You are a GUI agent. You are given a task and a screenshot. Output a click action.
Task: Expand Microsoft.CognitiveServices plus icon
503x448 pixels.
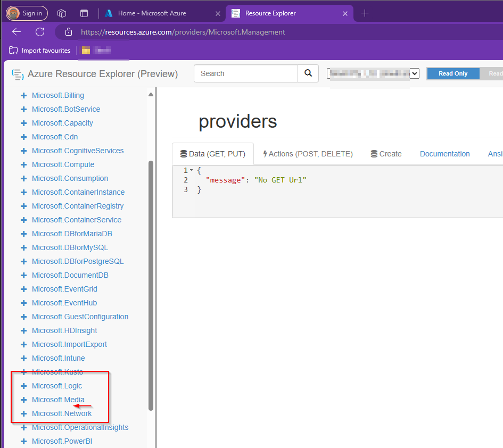tap(24, 151)
